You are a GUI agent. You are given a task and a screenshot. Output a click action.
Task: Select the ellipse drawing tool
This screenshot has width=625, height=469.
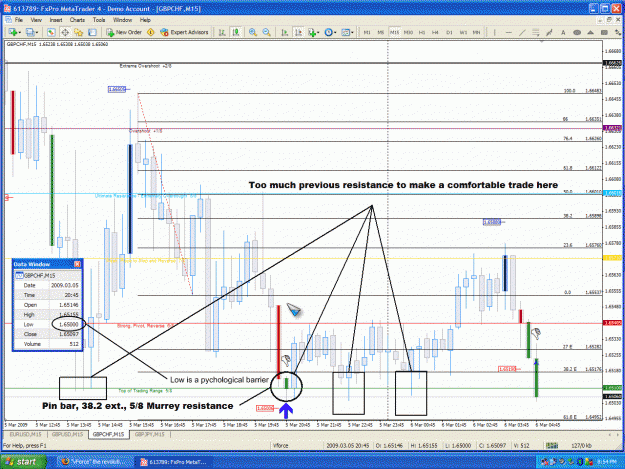(577, 32)
